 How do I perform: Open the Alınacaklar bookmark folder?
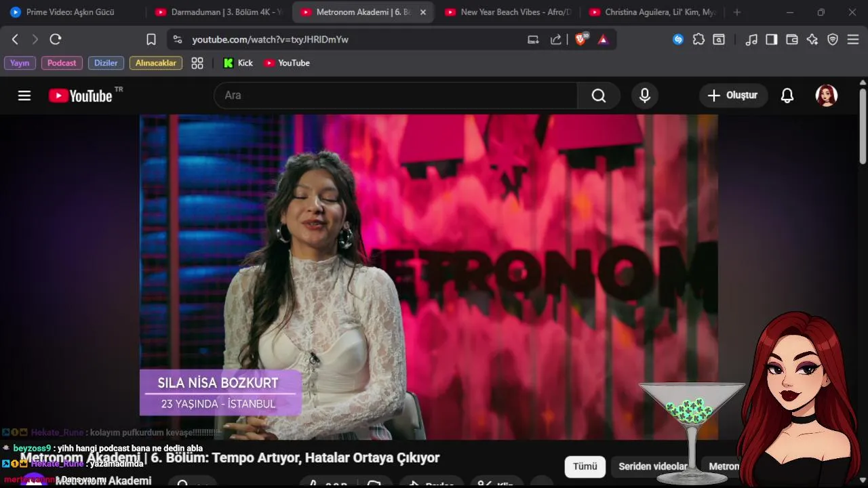pos(156,63)
